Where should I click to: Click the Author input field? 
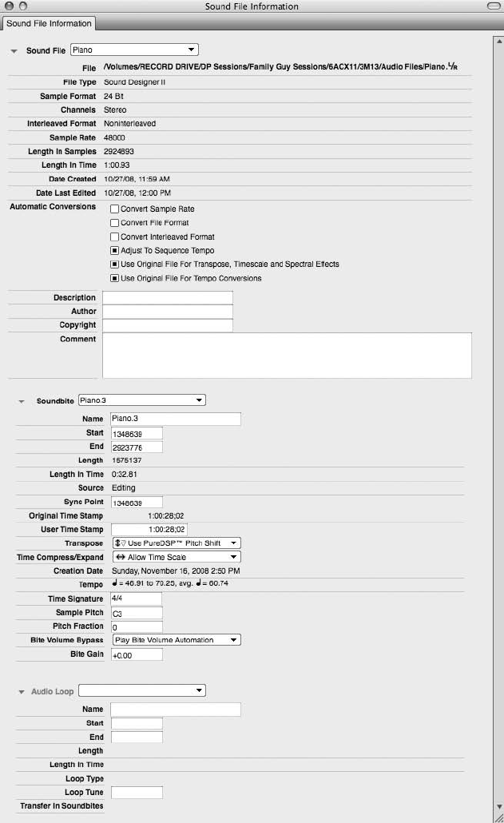point(167,312)
